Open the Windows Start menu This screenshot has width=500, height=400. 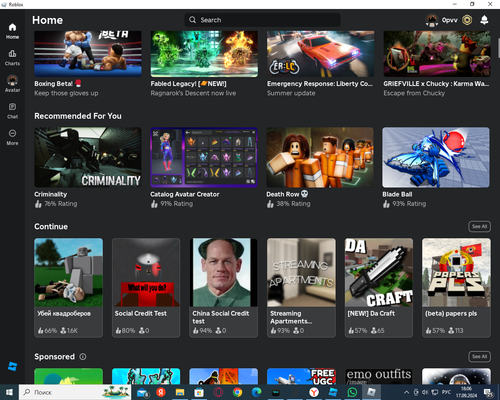tap(9, 392)
